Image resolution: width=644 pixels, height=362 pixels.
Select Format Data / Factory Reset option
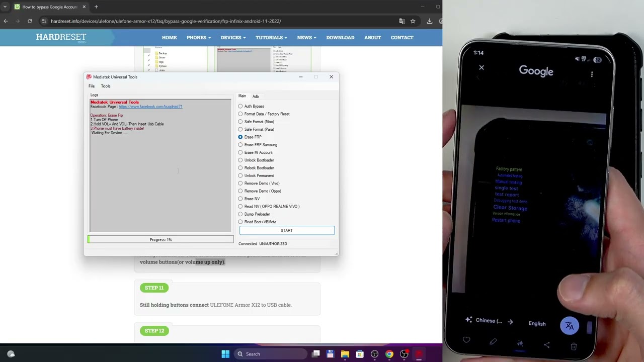(x=264, y=114)
